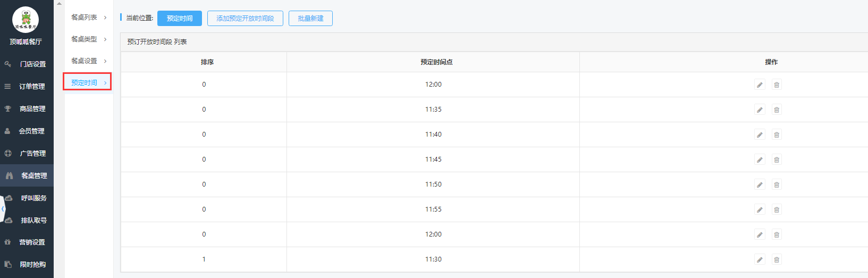The image size is (868, 278).
Task: Select the 11:40 time cell
Action: point(433,134)
